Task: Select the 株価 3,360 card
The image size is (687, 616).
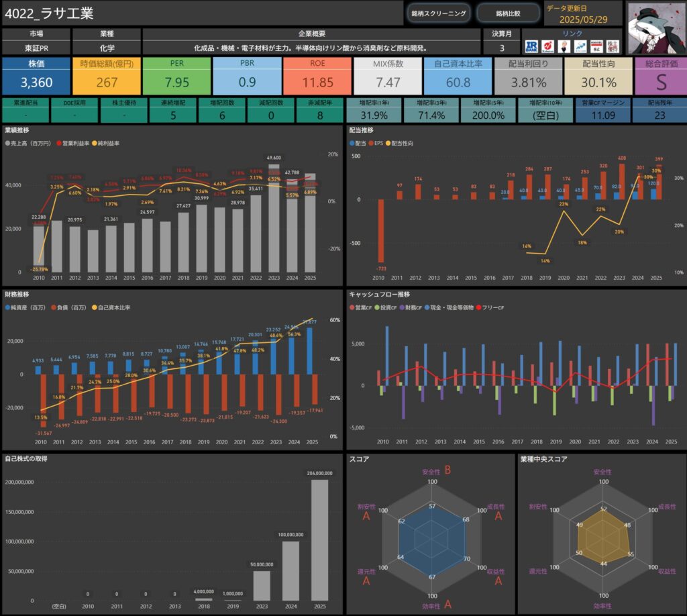Action: (36, 76)
